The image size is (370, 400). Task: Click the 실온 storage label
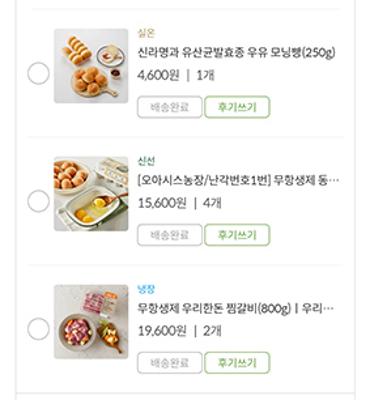[146, 33]
